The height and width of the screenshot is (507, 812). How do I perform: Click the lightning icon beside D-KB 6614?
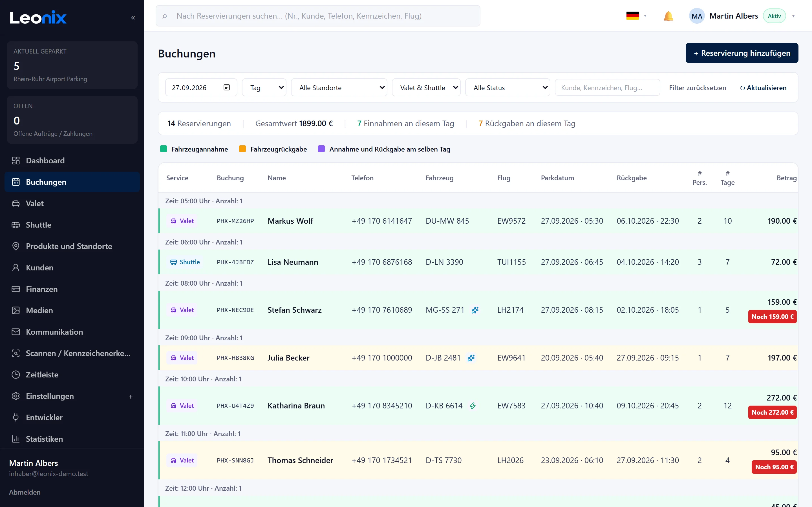click(473, 406)
